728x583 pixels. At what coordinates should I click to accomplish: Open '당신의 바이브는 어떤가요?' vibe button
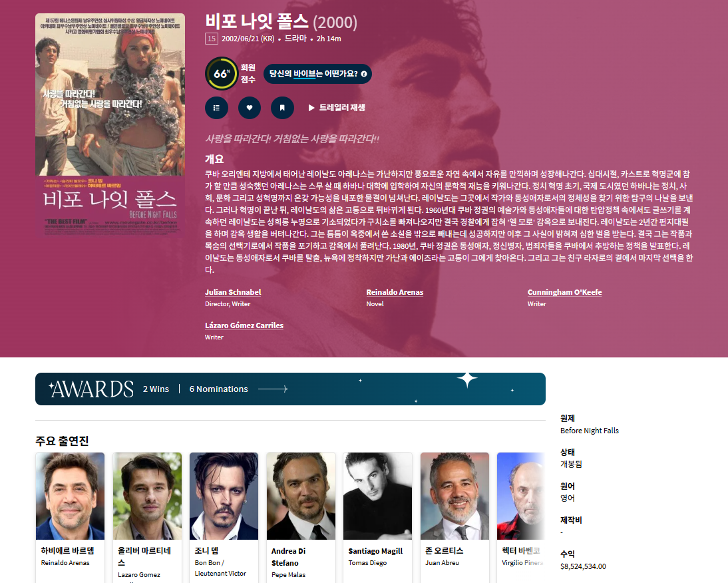(x=317, y=74)
